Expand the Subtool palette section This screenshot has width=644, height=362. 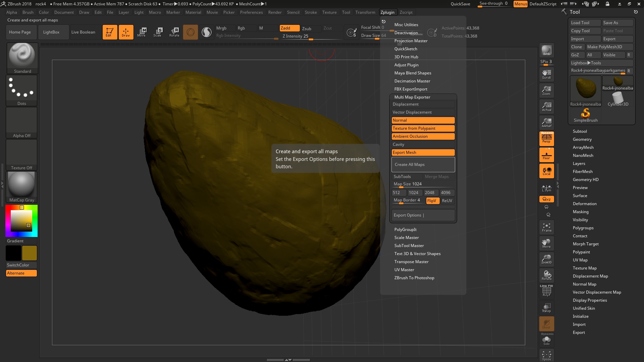point(580,131)
